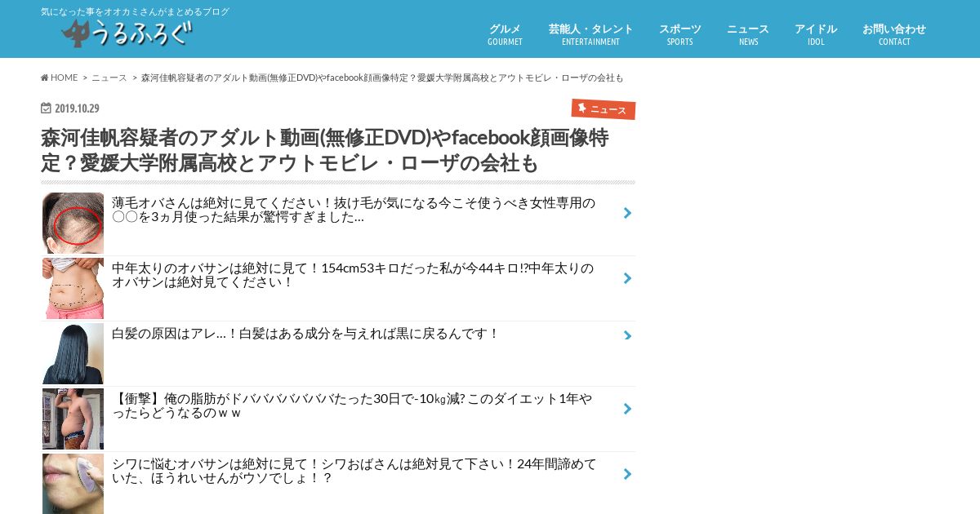The image size is (980, 514).
Task: Click tagline 気になった事をオオカミさんがまとめるブログ
Action: (136, 11)
